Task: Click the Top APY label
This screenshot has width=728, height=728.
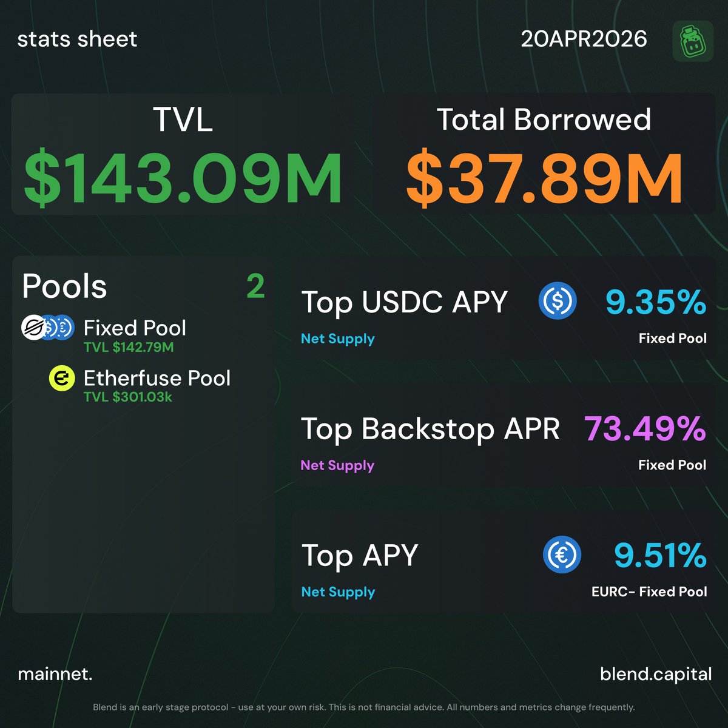Action: pos(360,555)
